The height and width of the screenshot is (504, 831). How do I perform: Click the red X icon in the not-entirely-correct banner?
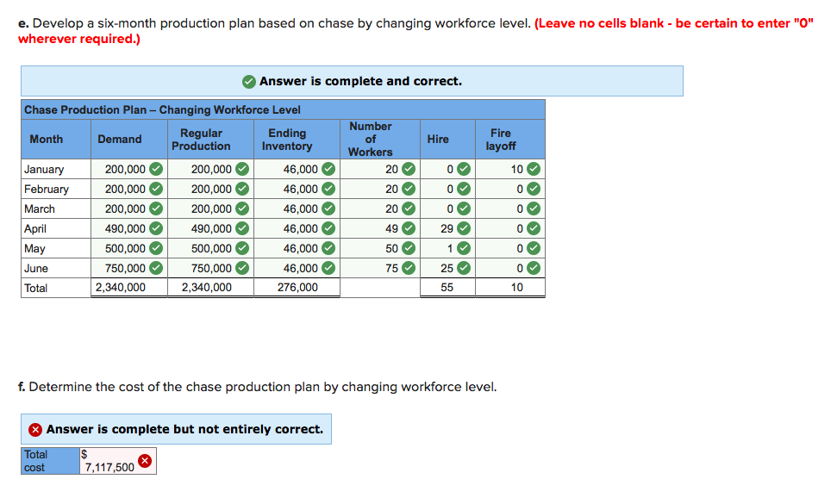(35, 430)
